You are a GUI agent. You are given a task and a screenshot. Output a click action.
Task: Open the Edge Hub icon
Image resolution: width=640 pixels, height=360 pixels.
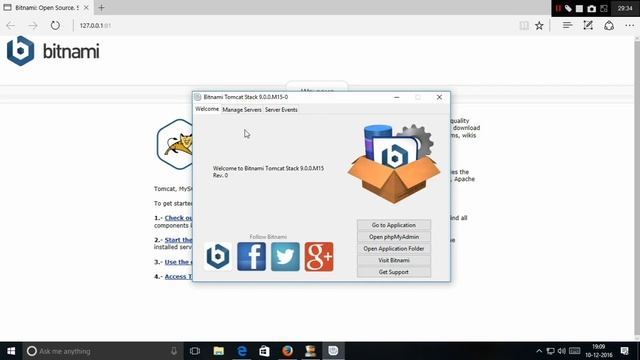[567, 25]
